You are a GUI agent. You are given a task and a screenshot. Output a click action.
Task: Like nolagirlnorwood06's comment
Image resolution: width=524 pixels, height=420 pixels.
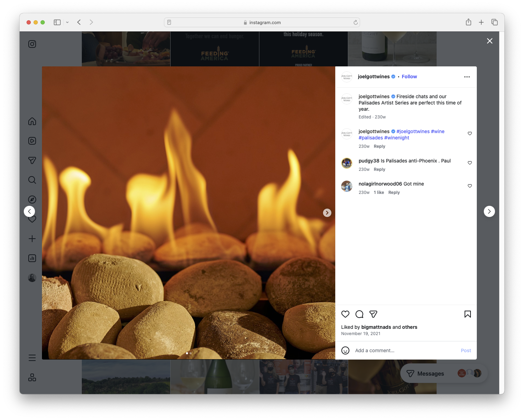tap(470, 186)
